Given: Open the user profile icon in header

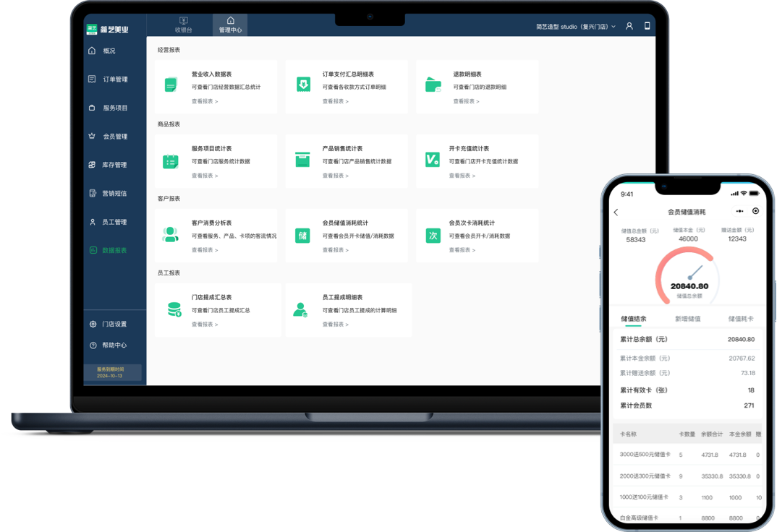Looking at the screenshot, I should pyautogui.click(x=629, y=26).
